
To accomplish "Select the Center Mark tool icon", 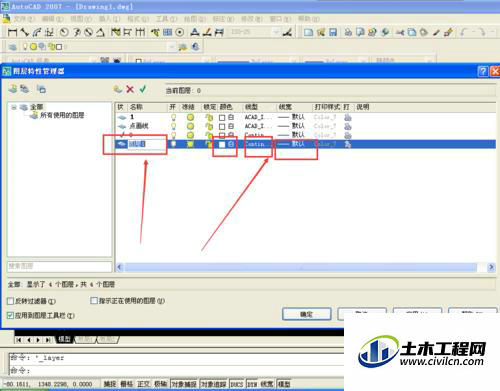I will tap(180, 32).
